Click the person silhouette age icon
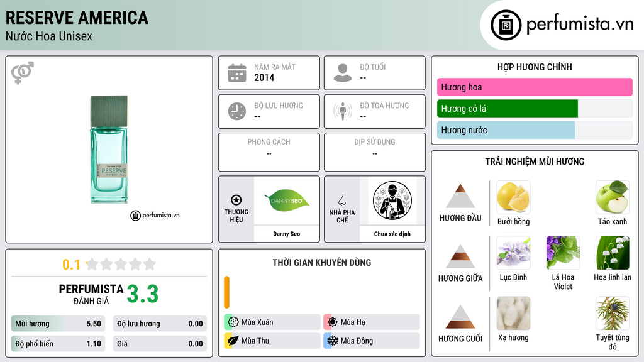 343,73
